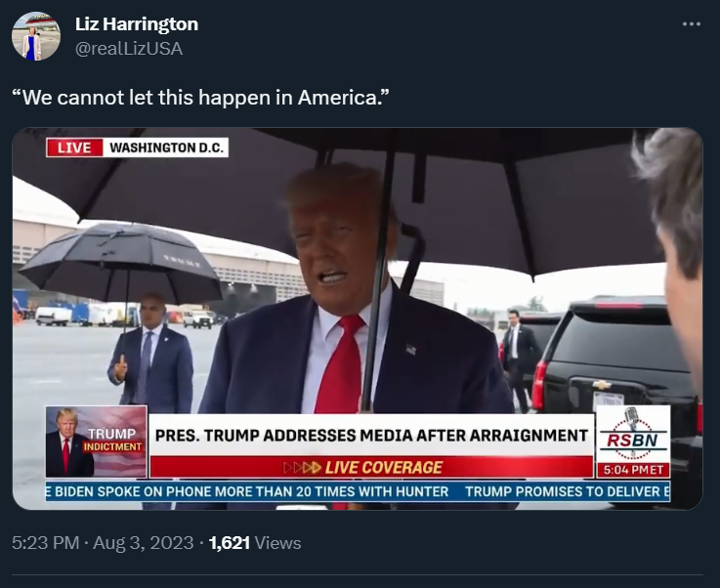Screen dimensions: 720x588
Task: Click the TRUMP PROMISES ticker headline
Action: (567, 491)
